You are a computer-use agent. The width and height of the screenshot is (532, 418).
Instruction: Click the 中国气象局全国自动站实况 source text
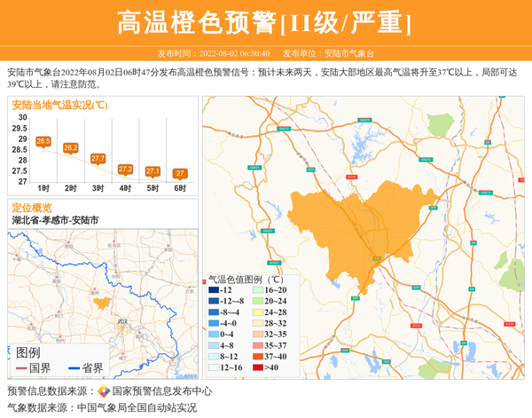tap(137, 407)
